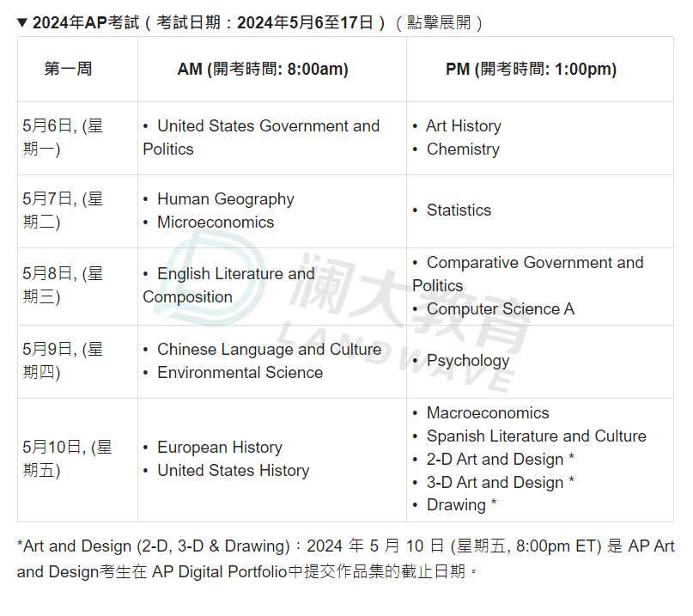Click the European History entry
Viewport: 693px width, 616px height.
220,448
